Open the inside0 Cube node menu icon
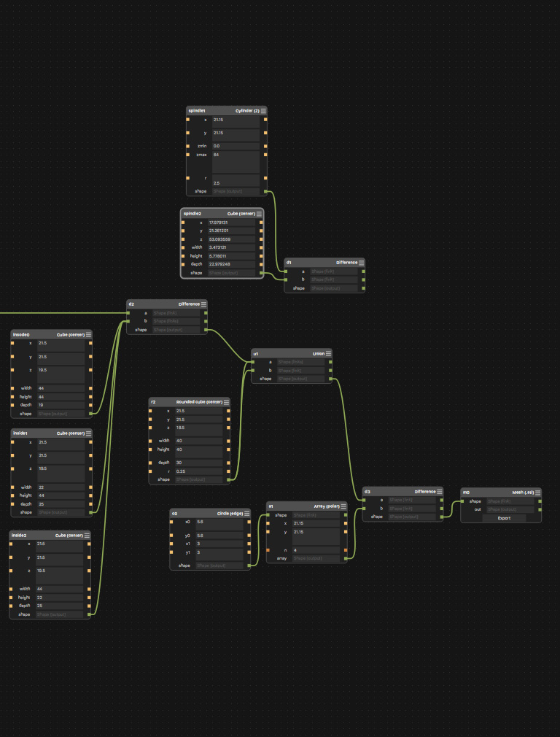 pos(88,335)
